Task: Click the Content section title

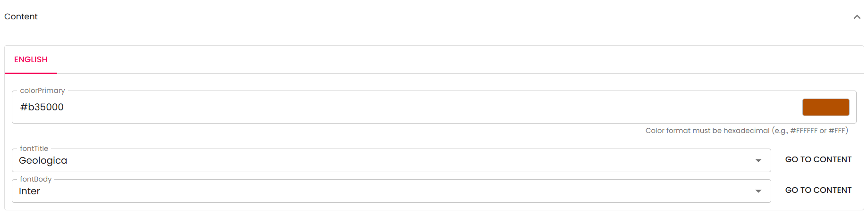Action: click(21, 17)
